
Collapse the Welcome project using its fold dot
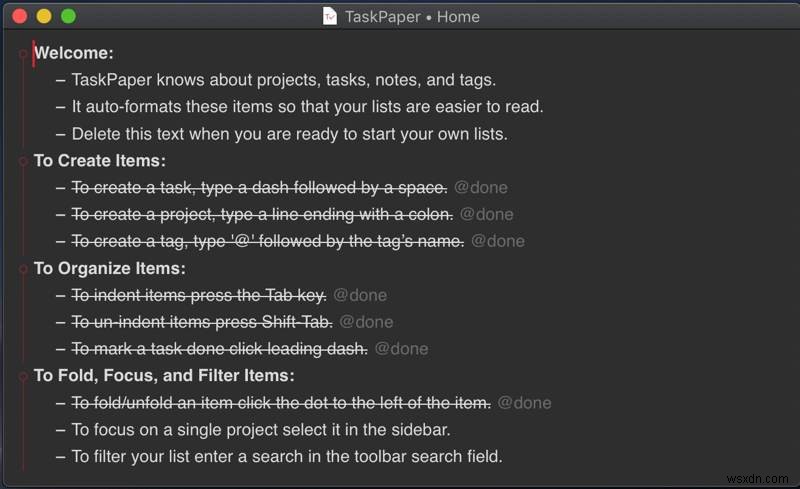click(x=23, y=54)
